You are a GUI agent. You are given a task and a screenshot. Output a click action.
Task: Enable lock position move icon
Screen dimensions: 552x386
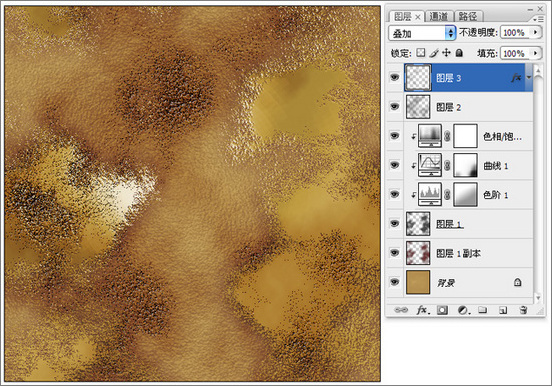[x=446, y=53]
